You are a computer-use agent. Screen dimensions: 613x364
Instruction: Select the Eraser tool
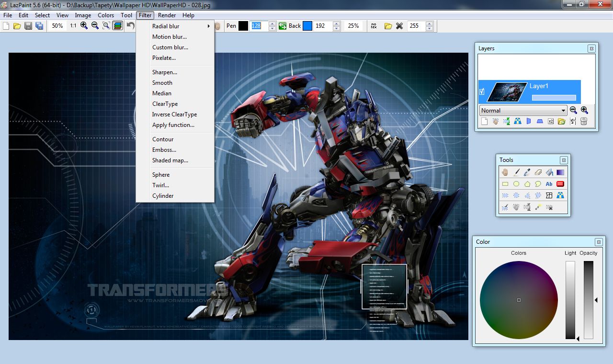[538, 172]
